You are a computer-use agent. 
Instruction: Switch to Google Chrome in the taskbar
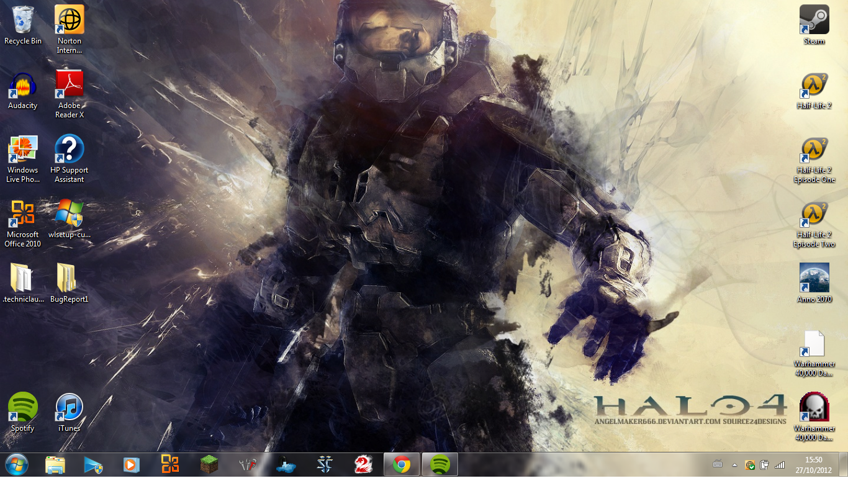coord(402,464)
